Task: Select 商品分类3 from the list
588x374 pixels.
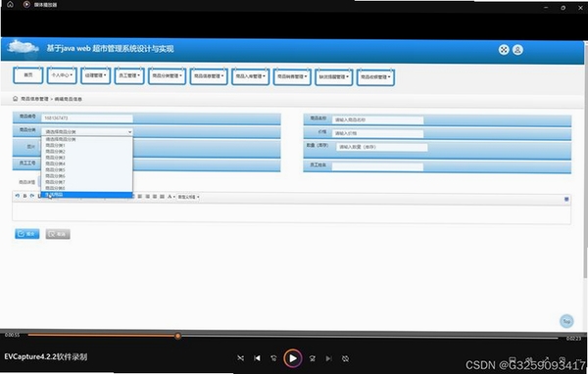Action: (87, 158)
